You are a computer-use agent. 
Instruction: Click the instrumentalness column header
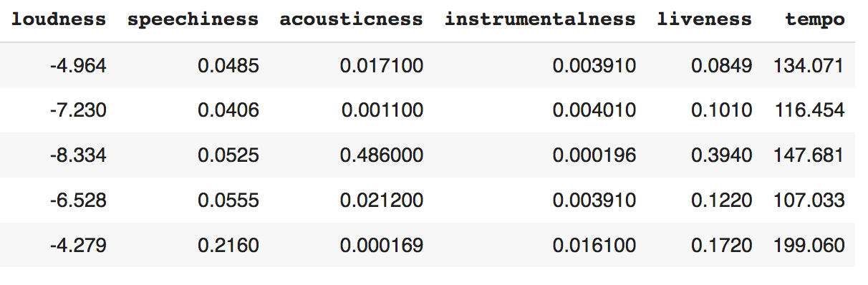coord(540,19)
